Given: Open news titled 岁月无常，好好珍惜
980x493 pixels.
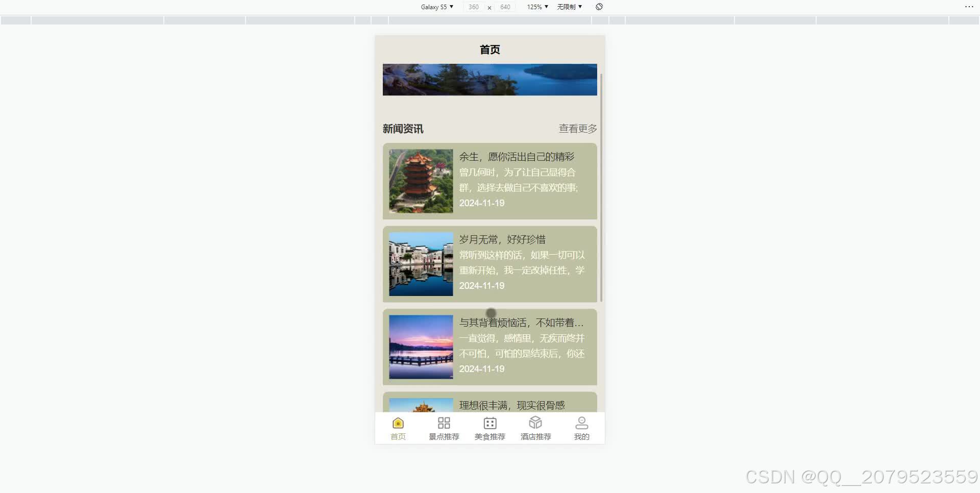Looking at the screenshot, I should [502, 239].
